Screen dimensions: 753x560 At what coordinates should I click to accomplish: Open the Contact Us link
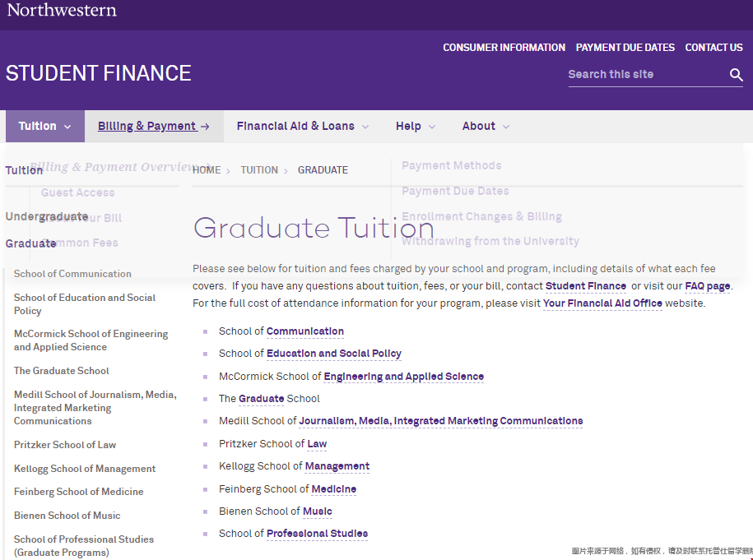713,48
